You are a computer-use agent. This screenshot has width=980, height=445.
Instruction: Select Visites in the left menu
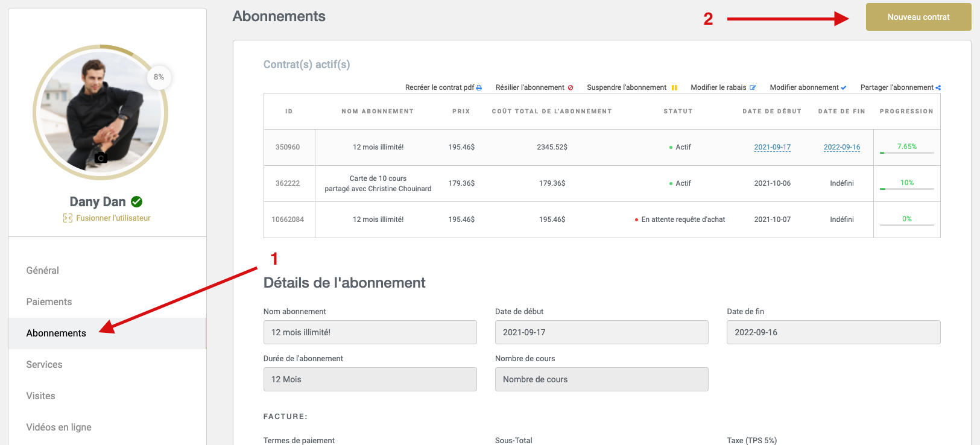click(40, 396)
